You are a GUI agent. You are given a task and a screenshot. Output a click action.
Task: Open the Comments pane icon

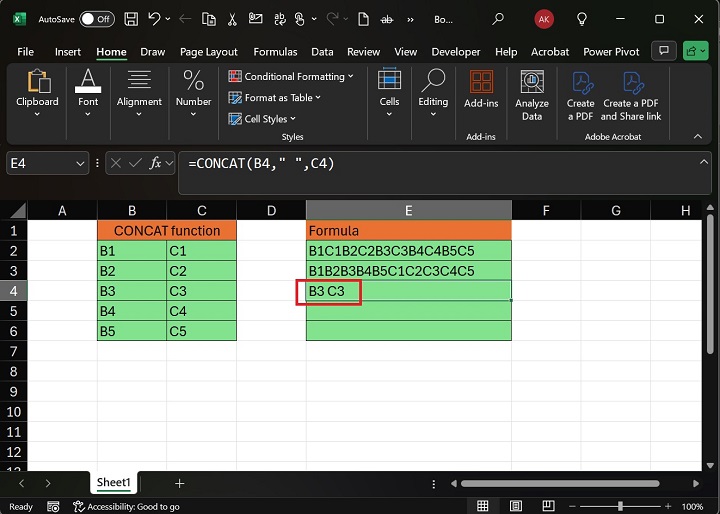662,51
